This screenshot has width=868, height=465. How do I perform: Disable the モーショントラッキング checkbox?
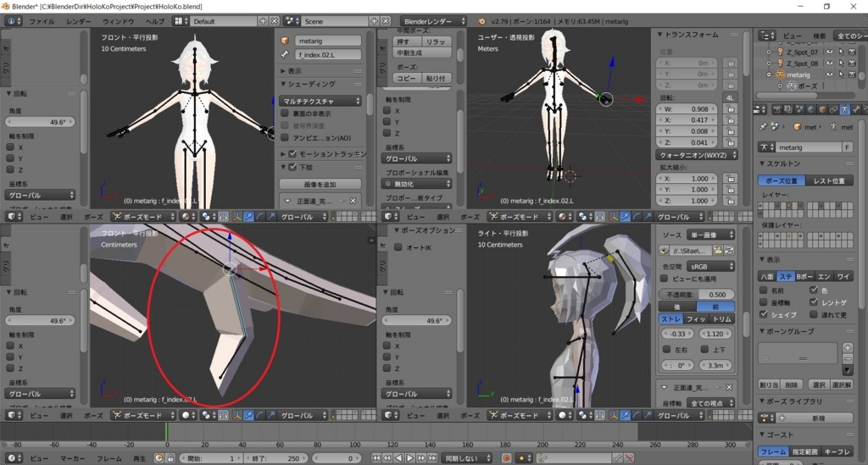[292, 153]
